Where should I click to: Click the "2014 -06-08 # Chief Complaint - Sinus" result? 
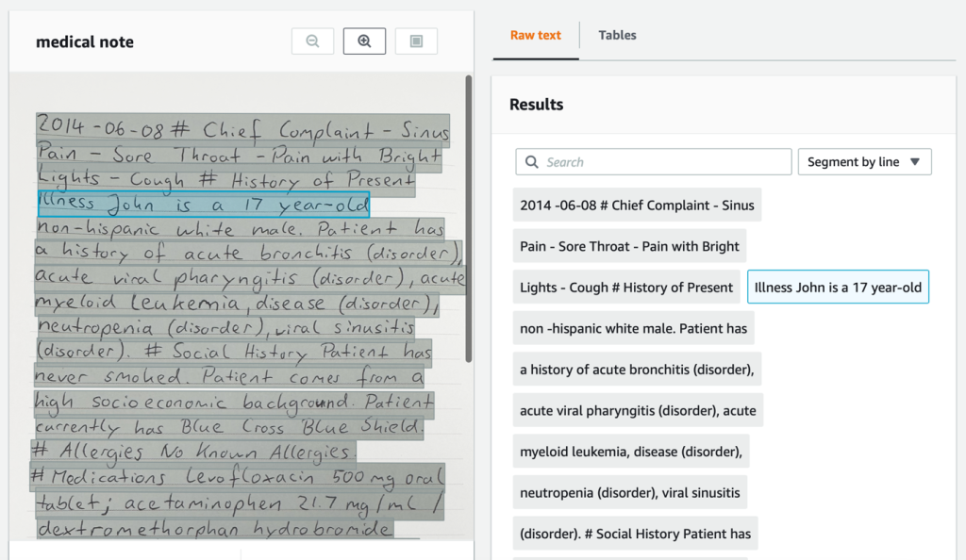pyautogui.click(x=637, y=205)
